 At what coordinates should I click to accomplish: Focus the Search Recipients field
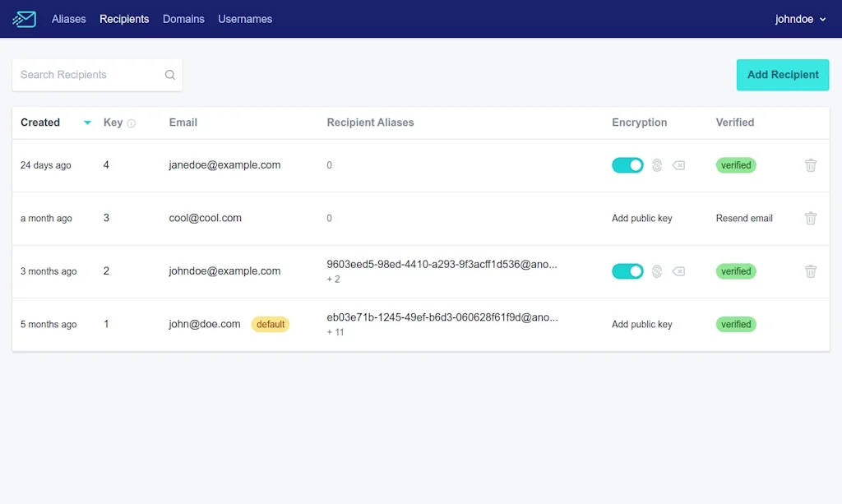coord(86,75)
